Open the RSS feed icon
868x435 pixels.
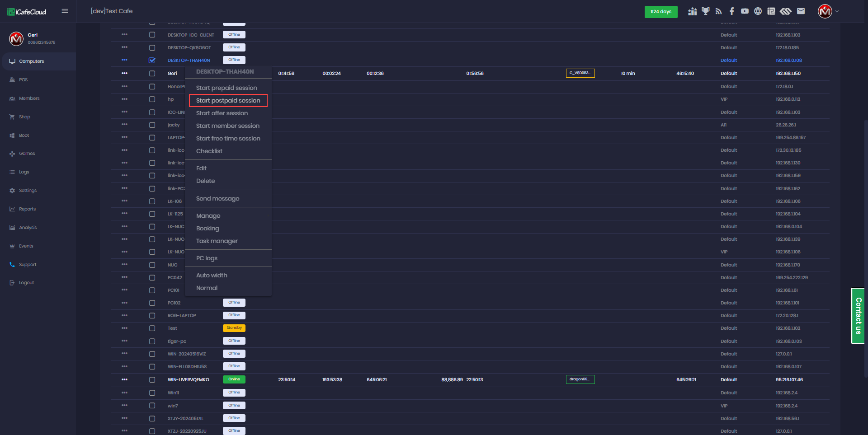click(718, 11)
